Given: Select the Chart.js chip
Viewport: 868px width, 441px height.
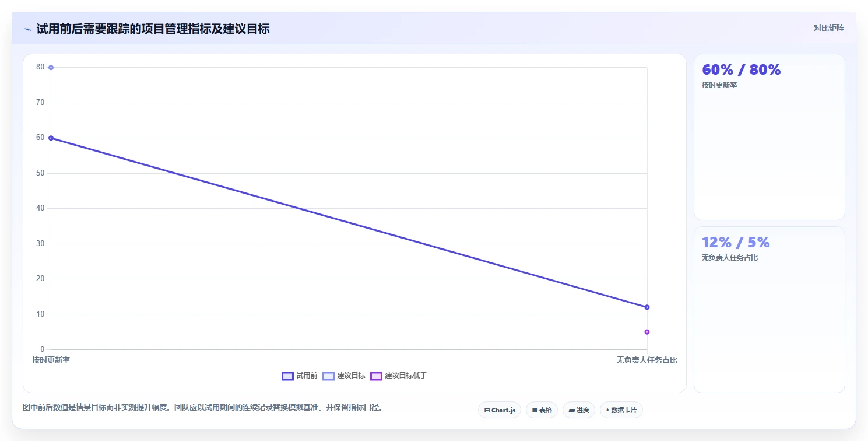Looking at the screenshot, I should [x=500, y=410].
